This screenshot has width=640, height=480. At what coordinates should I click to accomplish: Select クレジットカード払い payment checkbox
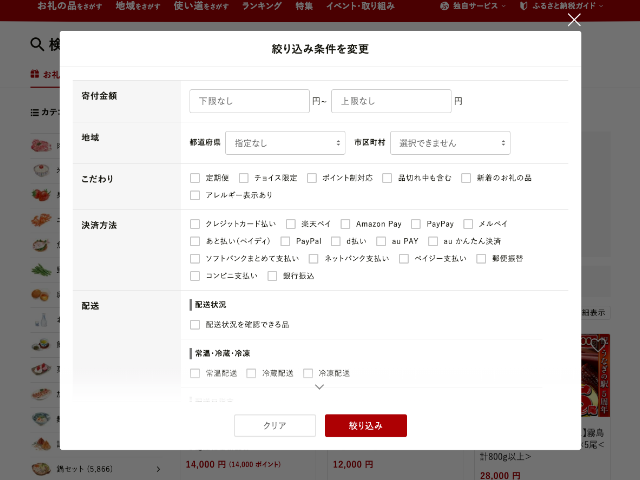(195, 224)
